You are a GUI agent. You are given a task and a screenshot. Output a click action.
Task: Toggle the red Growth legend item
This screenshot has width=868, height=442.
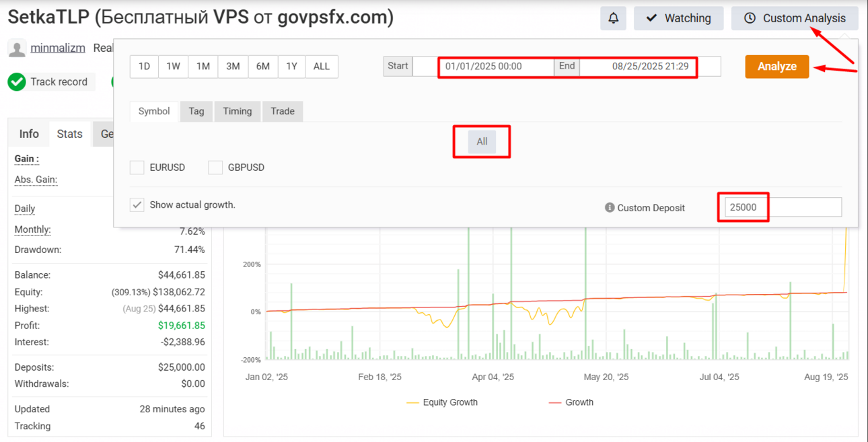(x=571, y=402)
